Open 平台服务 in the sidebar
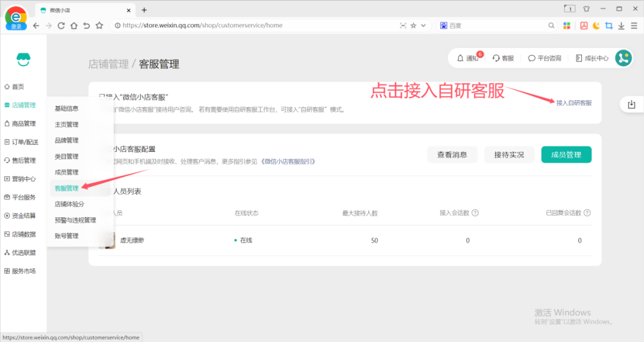 [x=20, y=197]
